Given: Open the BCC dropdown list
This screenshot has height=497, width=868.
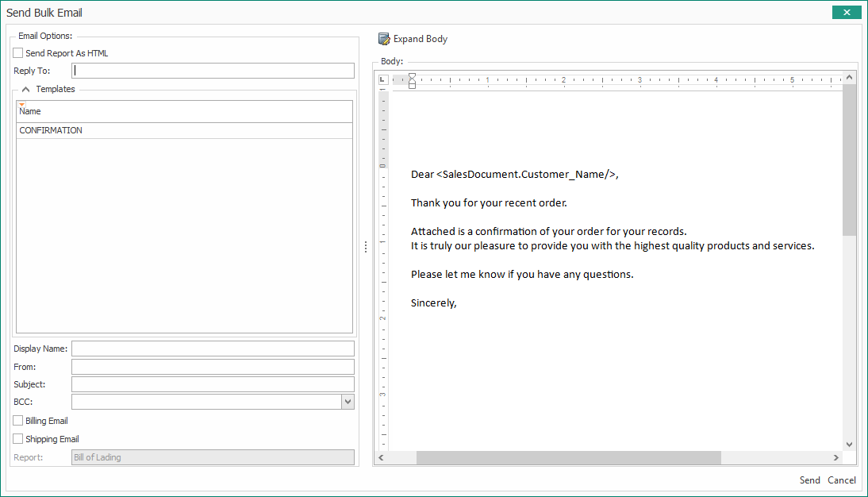Looking at the screenshot, I should (348, 402).
